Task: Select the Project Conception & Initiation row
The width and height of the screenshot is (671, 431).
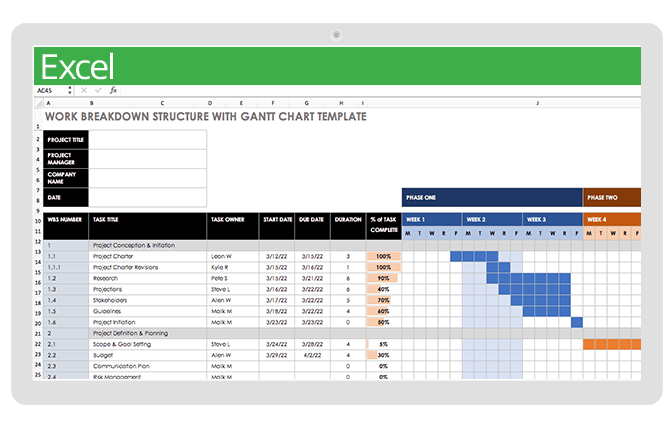Action: pyautogui.click(x=148, y=245)
